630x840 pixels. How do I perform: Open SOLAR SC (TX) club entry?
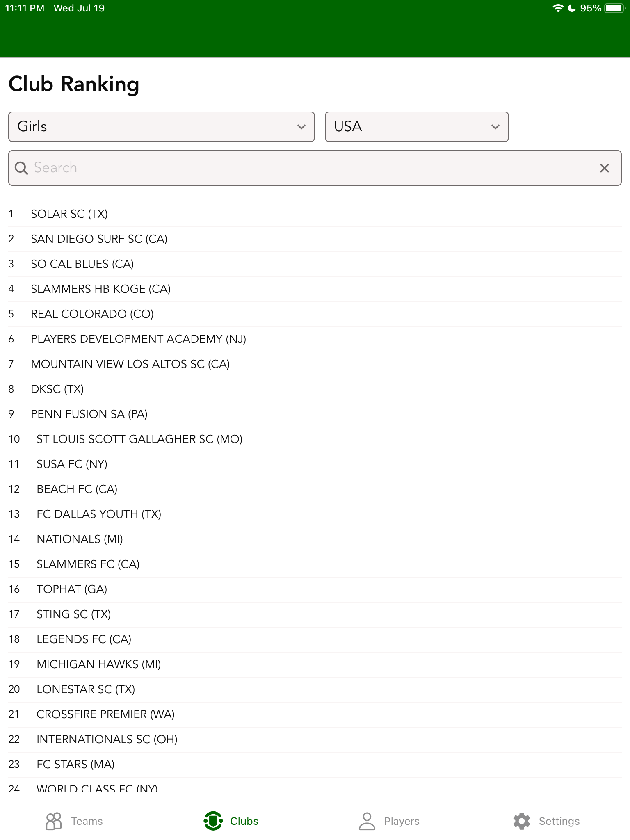pyautogui.click(x=69, y=214)
